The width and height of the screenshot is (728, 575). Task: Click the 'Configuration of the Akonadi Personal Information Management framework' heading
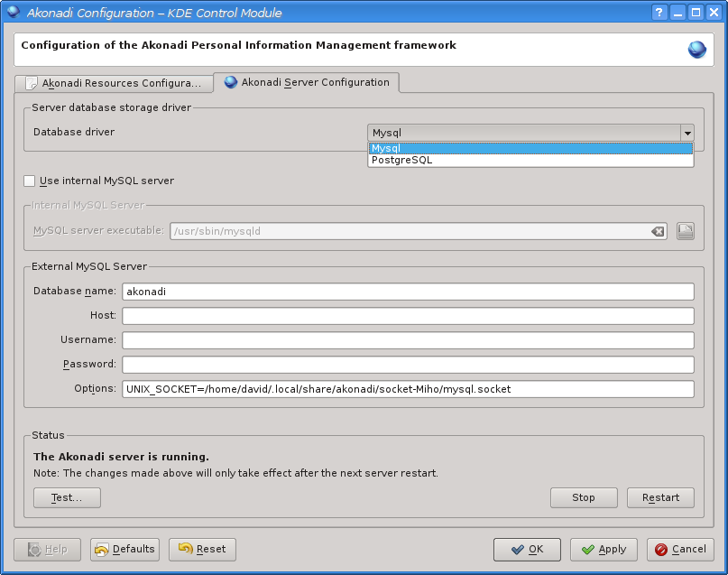coord(239,45)
